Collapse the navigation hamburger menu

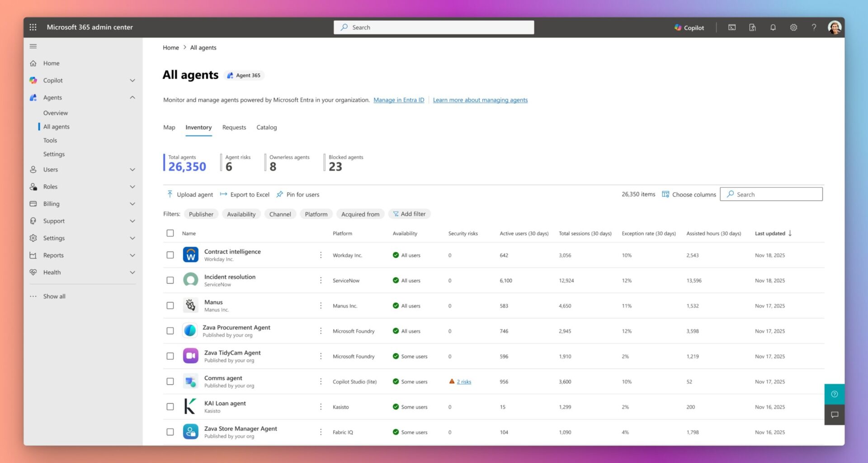[x=33, y=46]
